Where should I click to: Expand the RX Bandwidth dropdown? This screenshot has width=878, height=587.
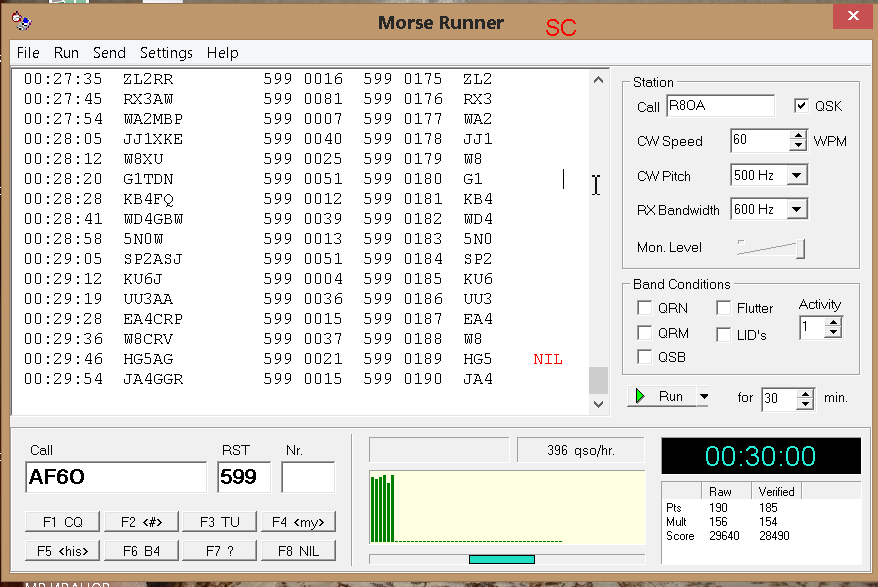(796, 210)
